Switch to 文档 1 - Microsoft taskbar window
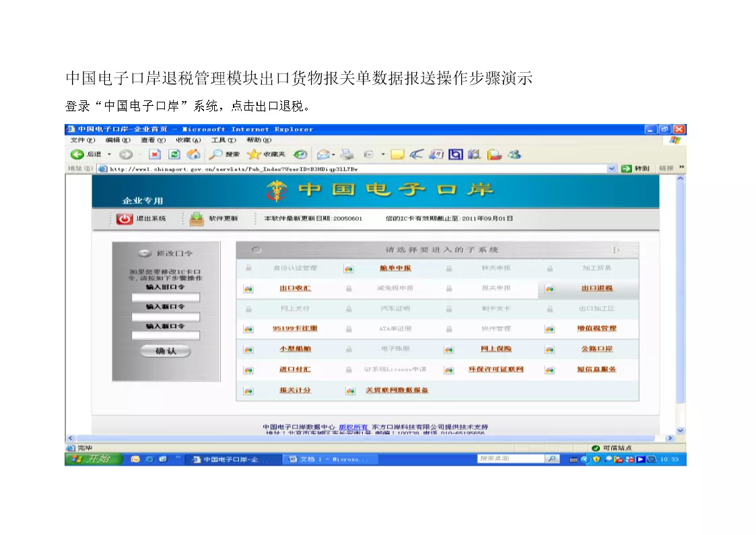 329,460
